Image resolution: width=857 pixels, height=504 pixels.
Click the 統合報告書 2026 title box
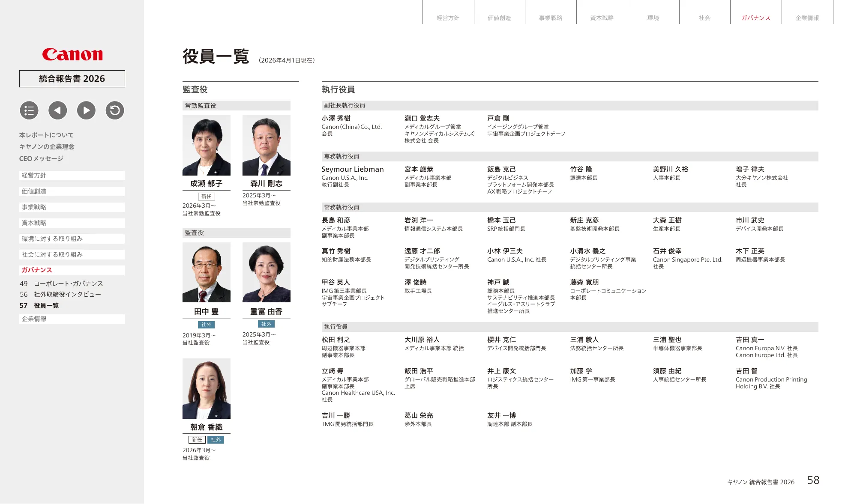pyautogui.click(x=72, y=79)
